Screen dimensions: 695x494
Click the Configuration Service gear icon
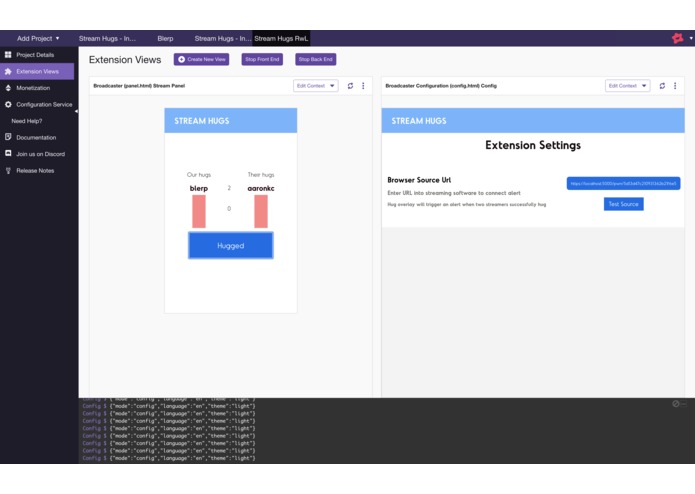(8, 105)
